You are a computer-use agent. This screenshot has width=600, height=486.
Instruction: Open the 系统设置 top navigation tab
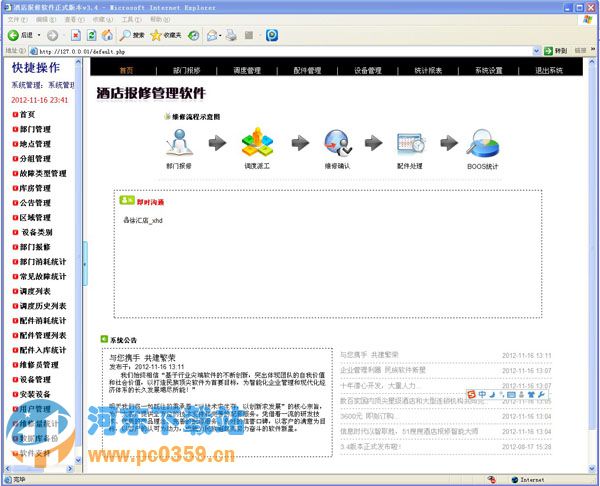point(489,70)
